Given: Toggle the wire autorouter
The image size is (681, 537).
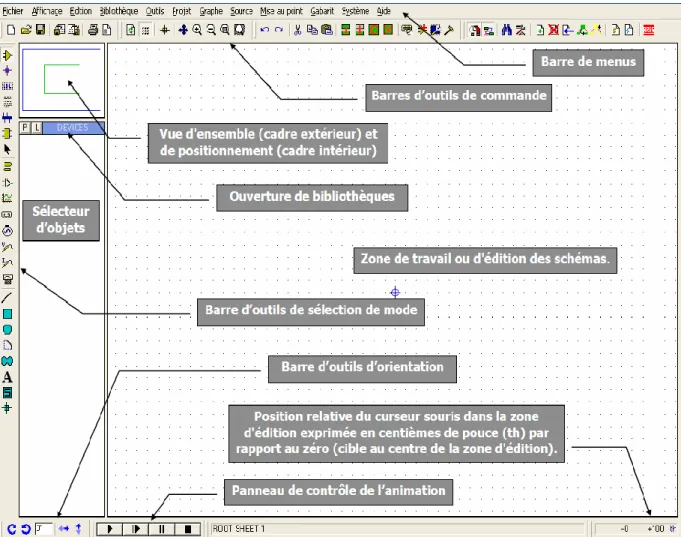Looking at the screenshot, I should 489,30.
